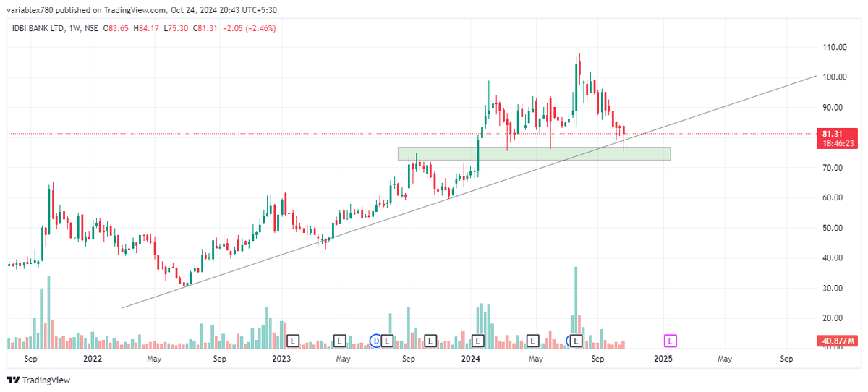Open the blue D dividend marker
Image resolution: width=868 pixels, height=392 pixels.
pyautogui.click(x=375, y=340)
